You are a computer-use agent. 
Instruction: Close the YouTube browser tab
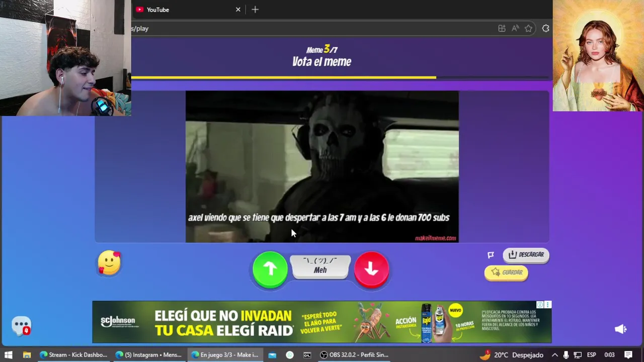point(238,10)
